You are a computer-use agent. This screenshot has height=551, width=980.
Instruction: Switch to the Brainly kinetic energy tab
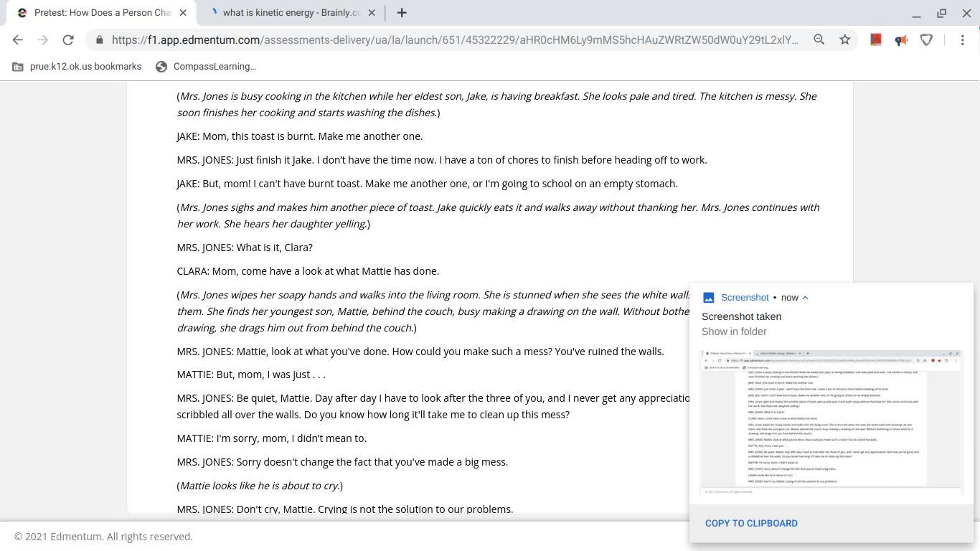(291, 13)
